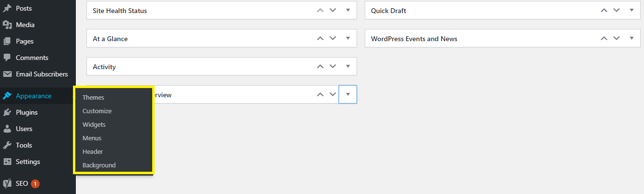644x194 pixels.
Task: Open SEO menu label in sidebar
Action: [x=22, y=183]
